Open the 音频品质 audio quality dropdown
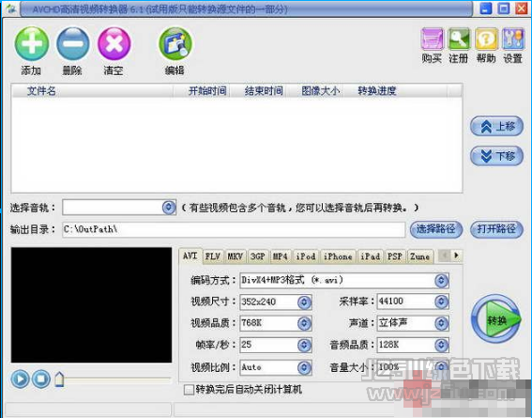Screen dimensions: 532x418 441,345
